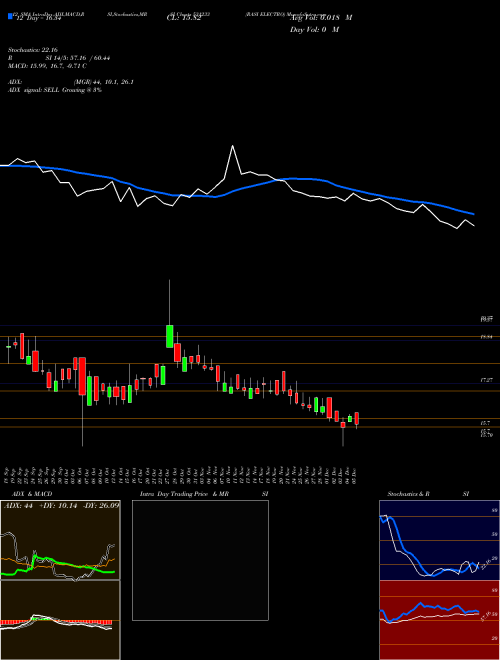Click the 'Intra Day Trading Price & MRSI' title
500x660 pixels.
tap(204, 494)
